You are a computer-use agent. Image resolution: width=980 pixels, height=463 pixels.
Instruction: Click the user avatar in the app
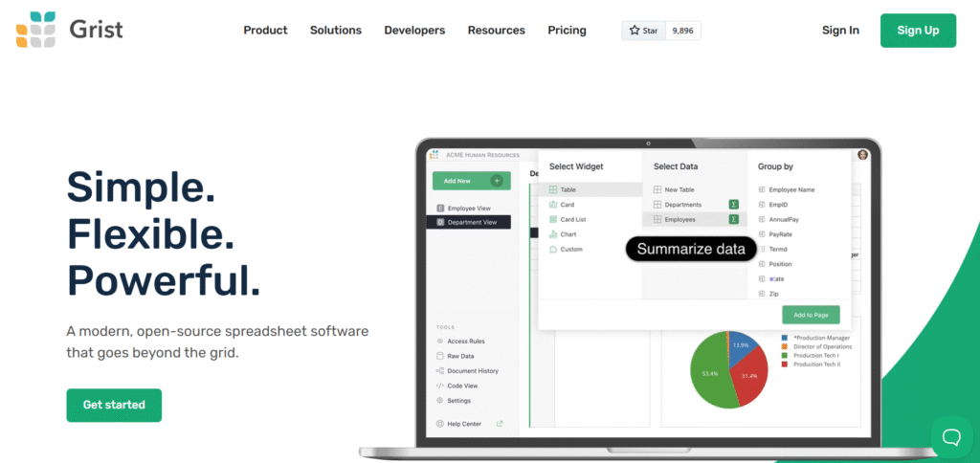click(x=862, y=155)
